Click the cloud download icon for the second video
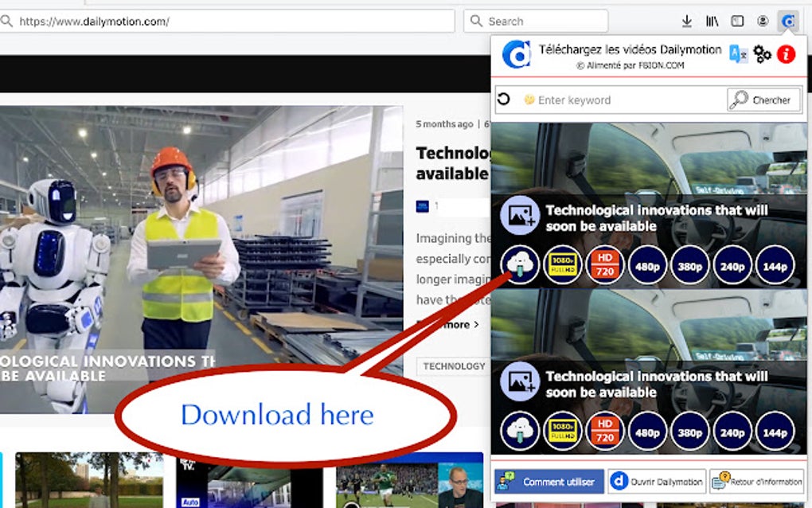Viewport: 812px width, 508px height. (519, 432)
